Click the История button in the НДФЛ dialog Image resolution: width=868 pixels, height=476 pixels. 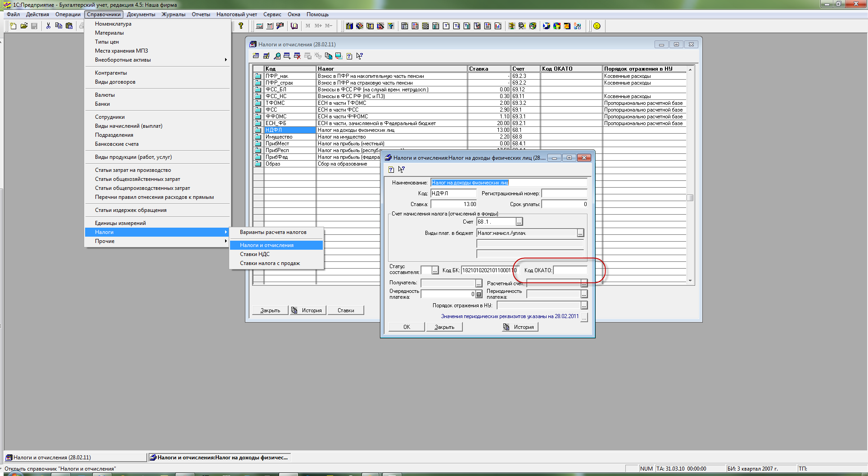point(520,327)
